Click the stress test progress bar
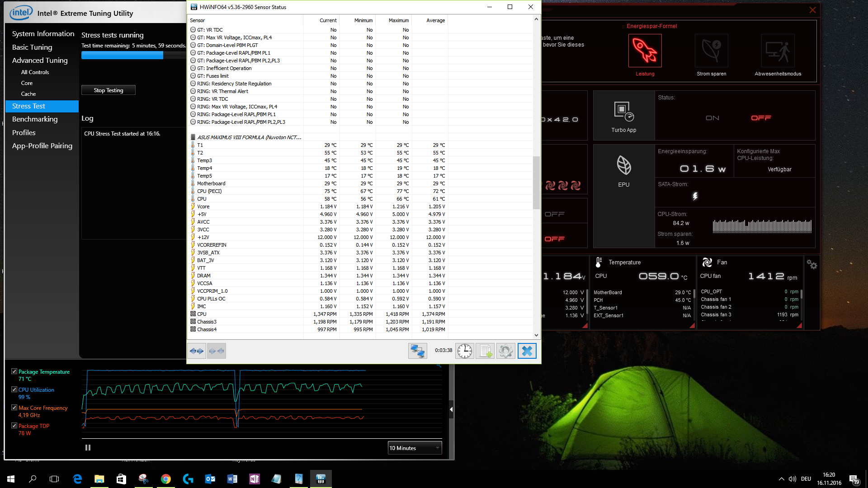868x488 pixels. [x=133, y=55]
